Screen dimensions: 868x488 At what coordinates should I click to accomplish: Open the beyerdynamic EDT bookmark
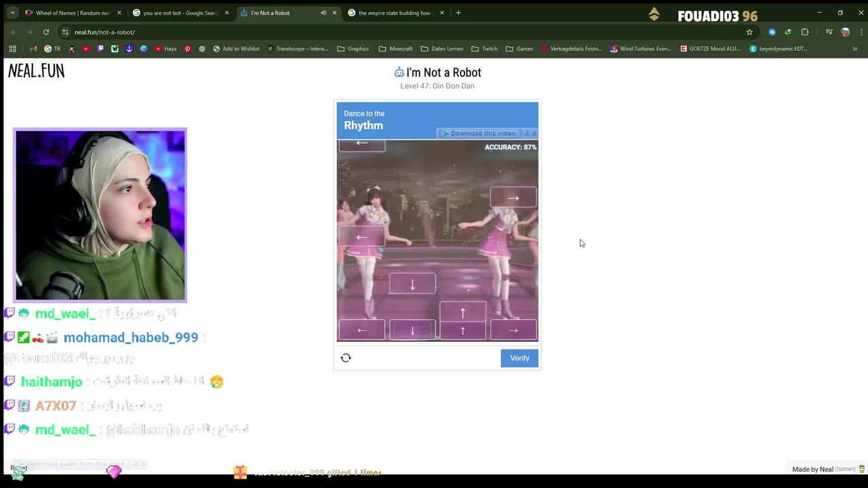pyautogui.click(x=778, y=49)
